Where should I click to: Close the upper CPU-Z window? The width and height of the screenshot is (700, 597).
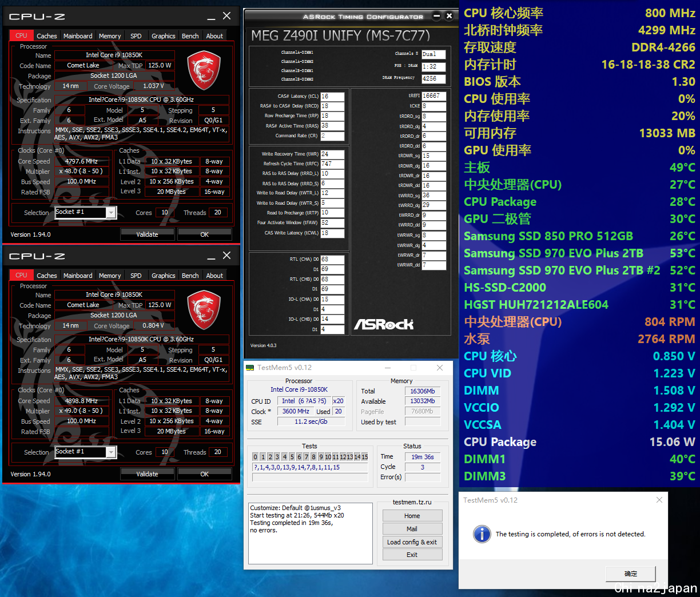pos(227,16)
